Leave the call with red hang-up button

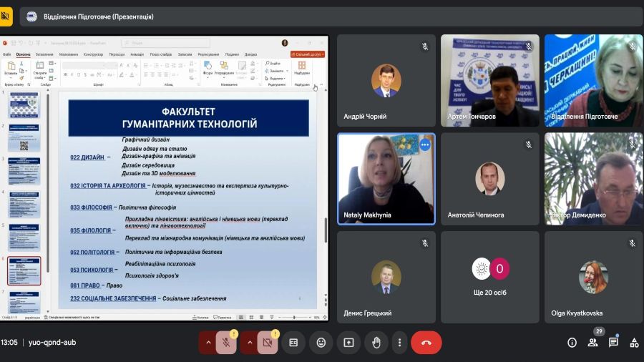click(426, 343)
